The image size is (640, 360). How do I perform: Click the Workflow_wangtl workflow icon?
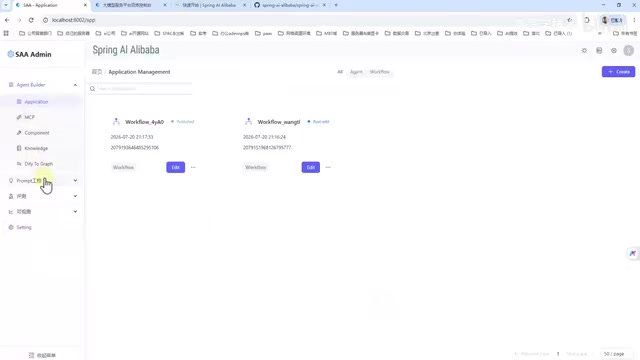click(x=249, y=121)
